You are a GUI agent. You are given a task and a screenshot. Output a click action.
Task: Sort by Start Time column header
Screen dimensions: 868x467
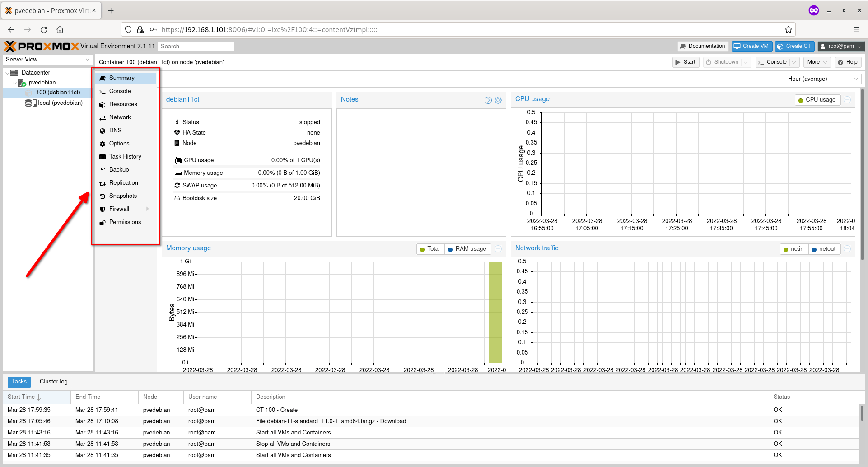pos(37,397)
